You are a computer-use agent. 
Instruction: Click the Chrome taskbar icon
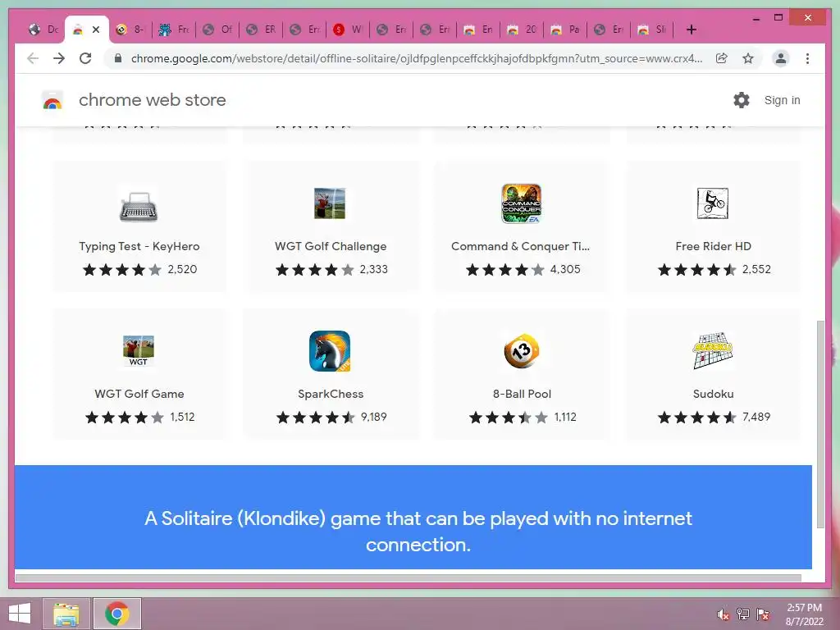pos(117,614)
